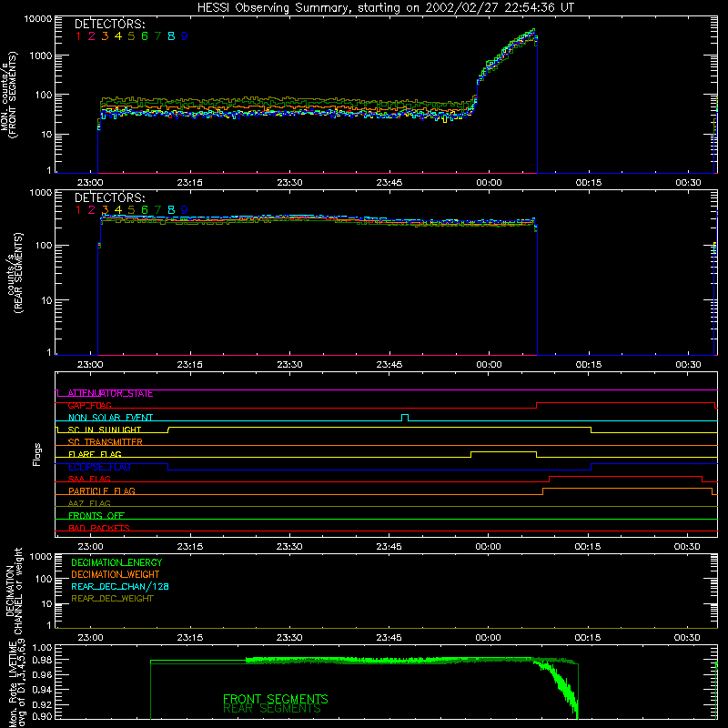Select the NON_SOLAR_EVENT flag label
Image resolution: width=728 pixels, height=728 pixels.
[110, 418]
